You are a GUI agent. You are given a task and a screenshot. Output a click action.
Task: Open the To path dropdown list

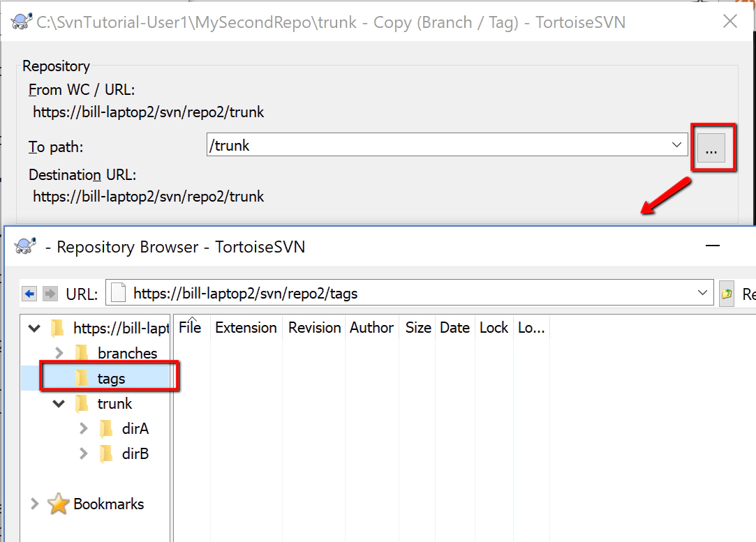tap(676, 144)
